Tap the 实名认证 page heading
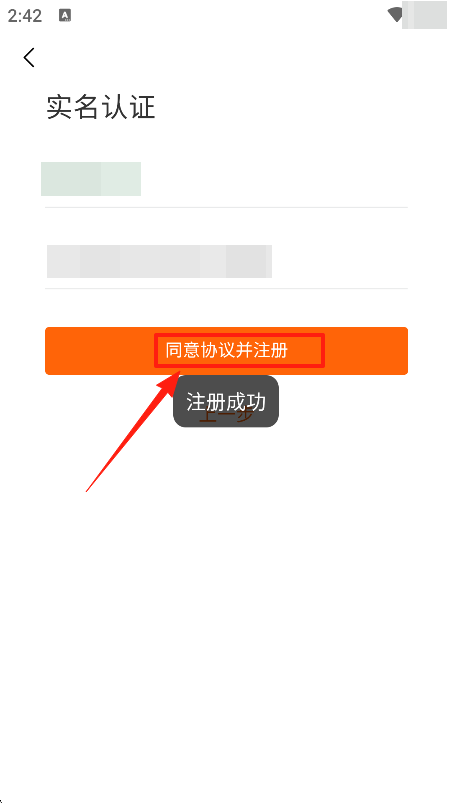Viewport: 452px width, 803px height. click(101, 108)
